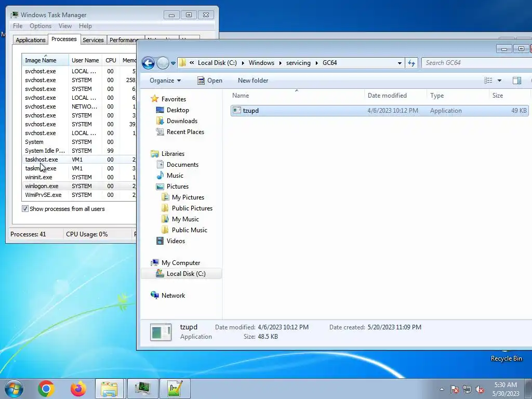Image resolution: width=532 pixels, height=399 pixels.
Task: Open address bar history dropdown arrow
Action: (400, 63)
